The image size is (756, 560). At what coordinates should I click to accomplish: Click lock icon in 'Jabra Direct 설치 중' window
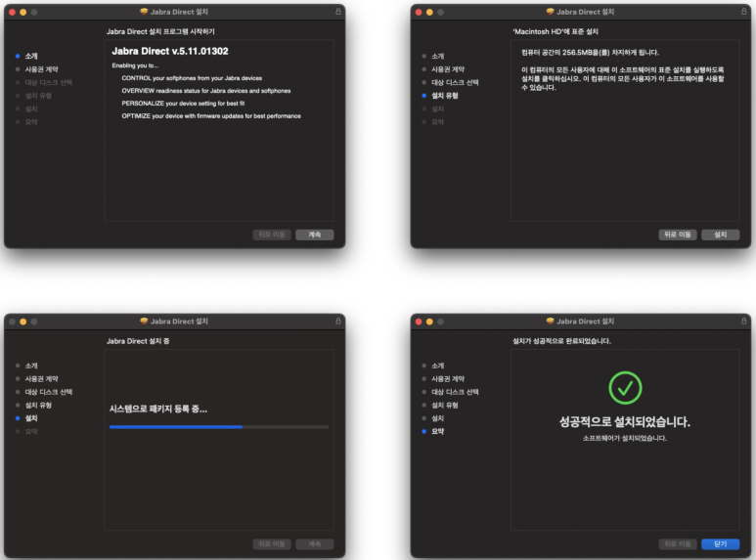point(338,321)
